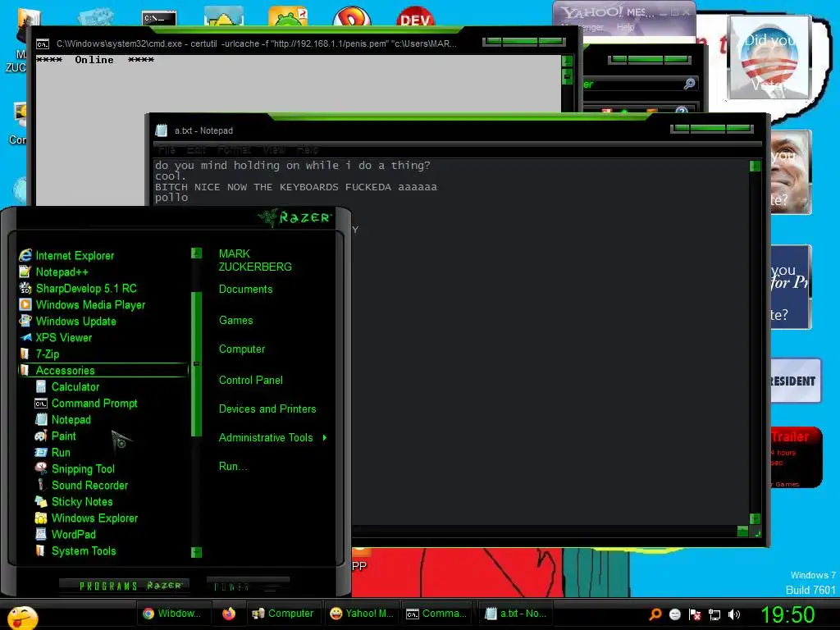Screen dimensions: 840x630
Task: Click the POWER button in the start menu
Action: click(x=248, y=587)
